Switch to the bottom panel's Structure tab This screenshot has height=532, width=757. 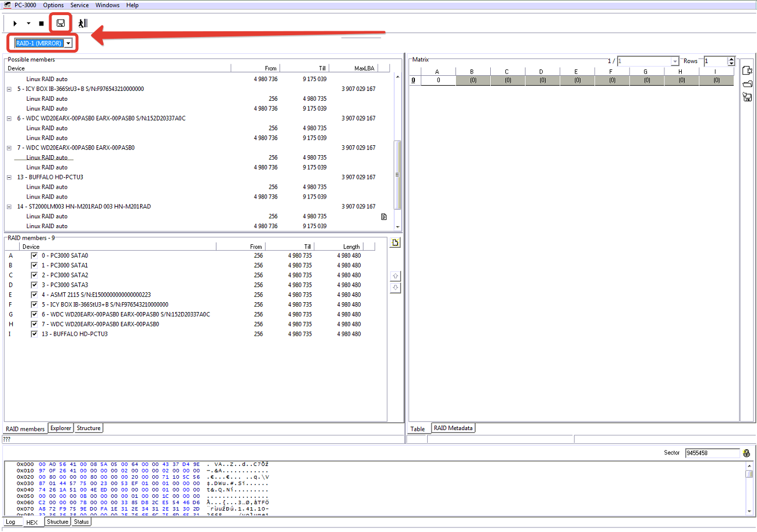click(57, 522)
